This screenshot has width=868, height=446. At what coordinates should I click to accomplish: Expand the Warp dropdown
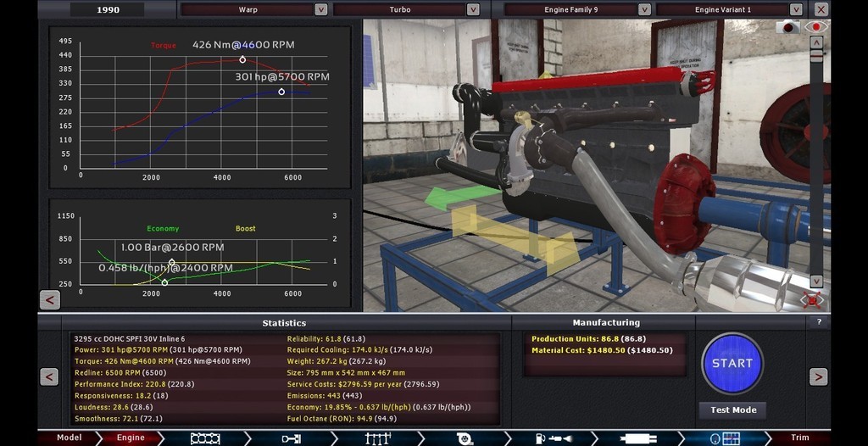[320, 9]
